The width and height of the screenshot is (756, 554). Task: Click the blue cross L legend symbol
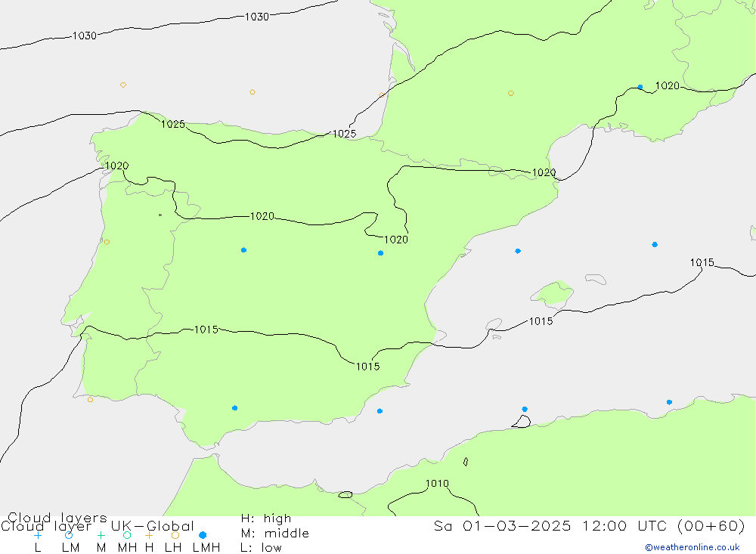(x=38, y=535)
